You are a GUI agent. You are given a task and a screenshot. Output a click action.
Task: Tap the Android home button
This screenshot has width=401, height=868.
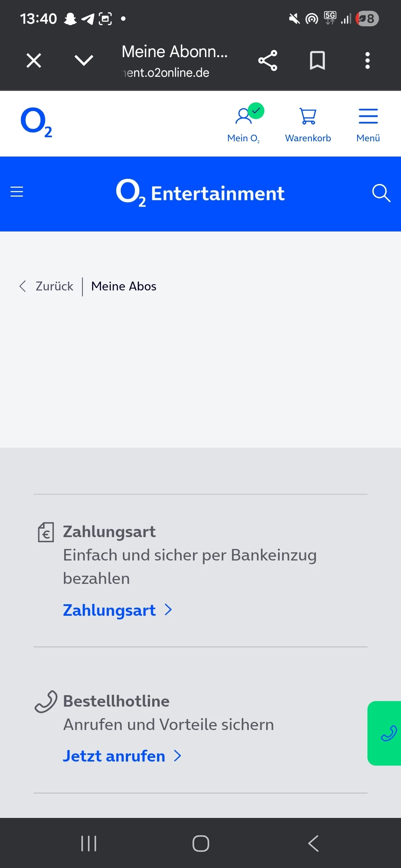pyautogui.click(x=201, y=844)
